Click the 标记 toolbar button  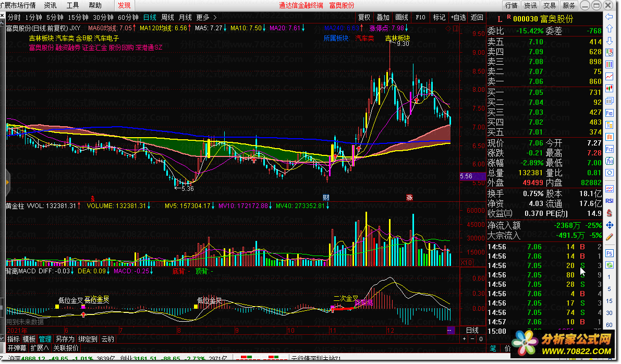(439, 17)
